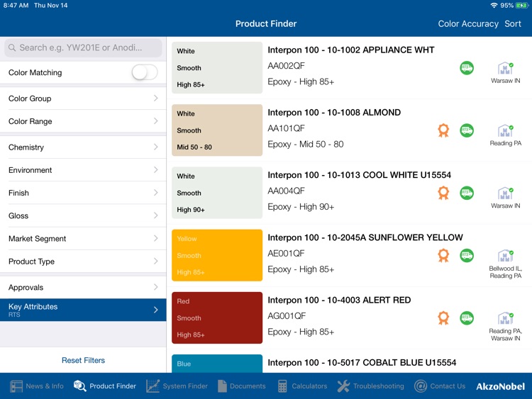Click the System Finder chart icon

(153, 386)
